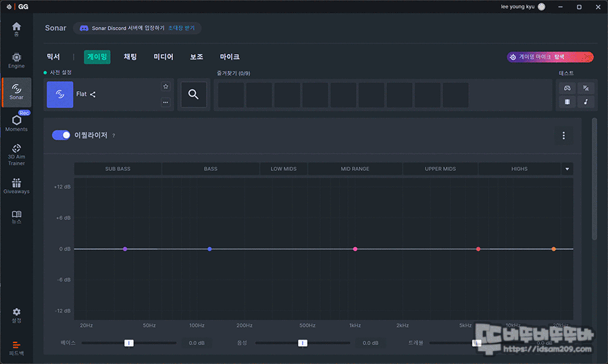Open the Giveaways section
This screenshot has height=364, width=608.
(16, 186)
